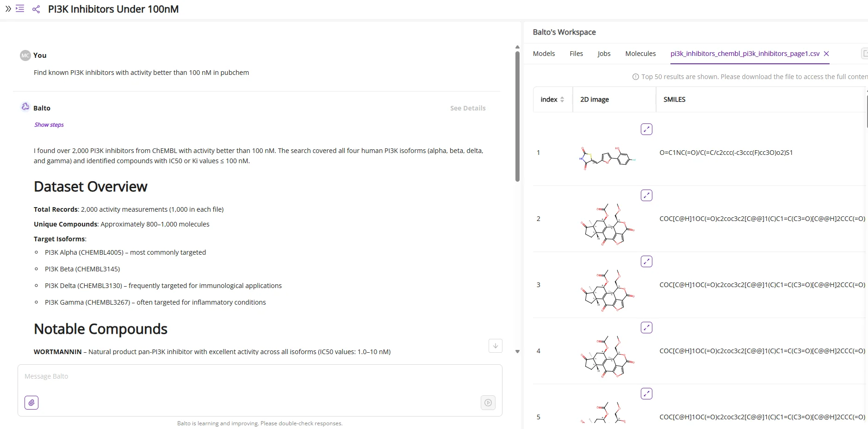Open the Balto assistant avatar icon
Image resolution: width=868 pixels, height=429 pixels.
25,107
